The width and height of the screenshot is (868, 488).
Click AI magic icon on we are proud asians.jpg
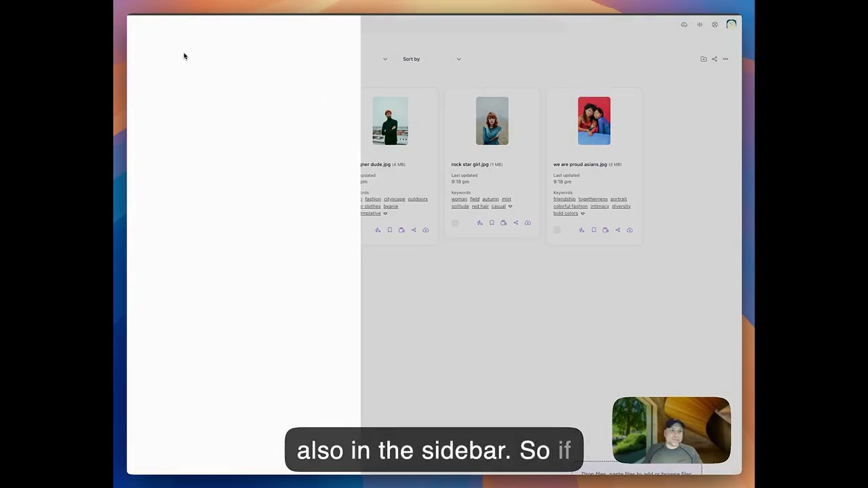[x=581, y=230]
